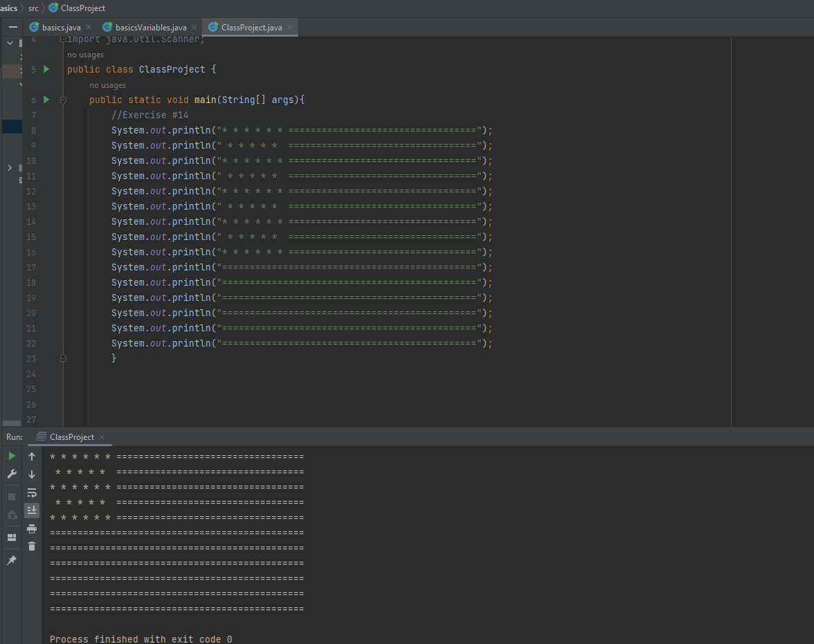Click line number 8 in gutter
This screenshot has width=814, height=644.
33,130
